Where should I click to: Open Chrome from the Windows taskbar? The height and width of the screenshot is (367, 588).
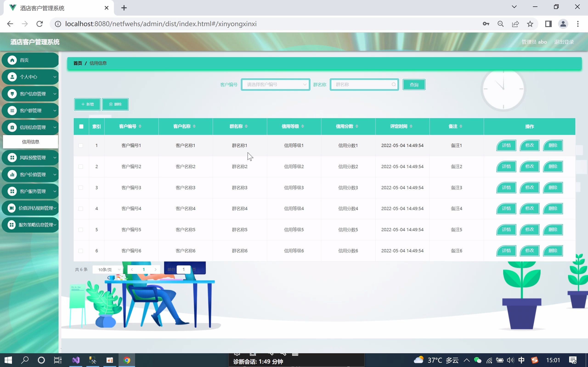click(x=127, y=360)
